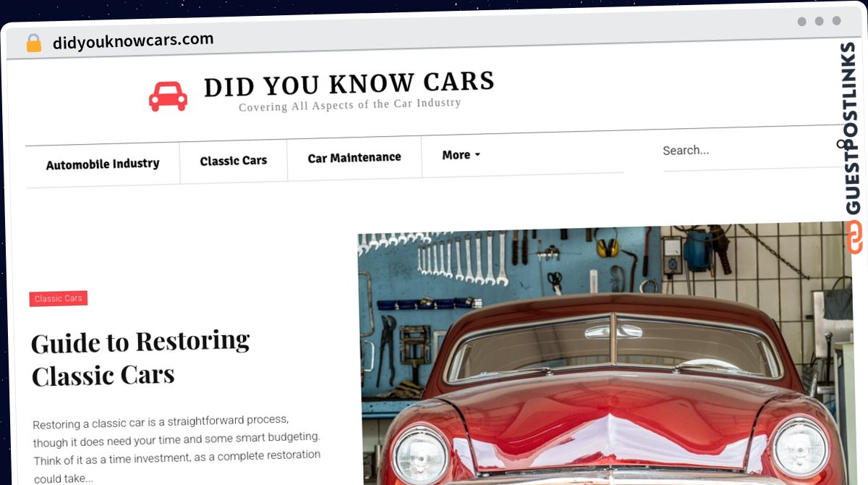Click the didyouknowcars.com address text
Screen dimensions: 868x485
(x=133, y=41)
